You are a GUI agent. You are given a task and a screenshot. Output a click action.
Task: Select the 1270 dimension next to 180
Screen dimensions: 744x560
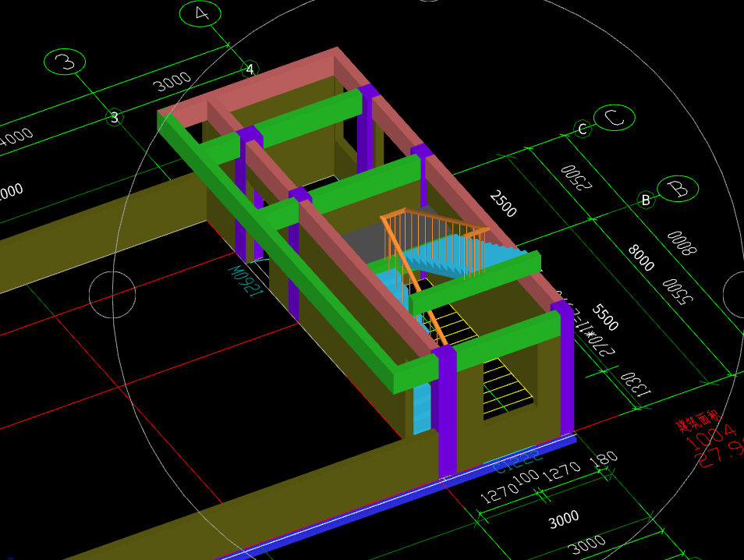click(x=562, y=471)
